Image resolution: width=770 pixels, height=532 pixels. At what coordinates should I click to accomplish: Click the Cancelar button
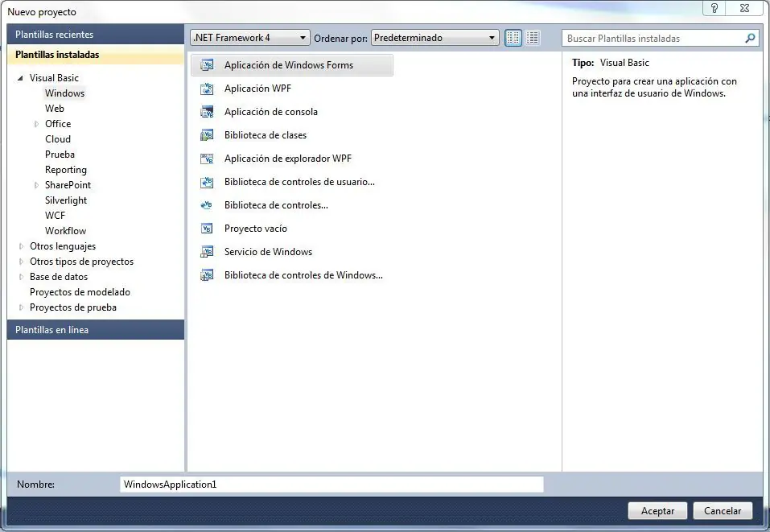pyautogui.click(x=723, y=511)
